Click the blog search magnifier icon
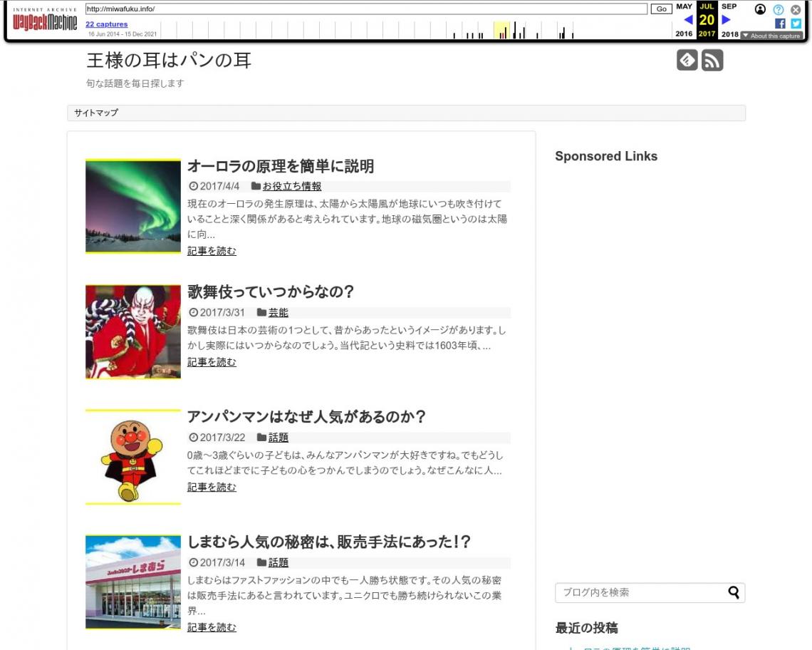Screen dimensions: 812x650 (x=733, y=592)
